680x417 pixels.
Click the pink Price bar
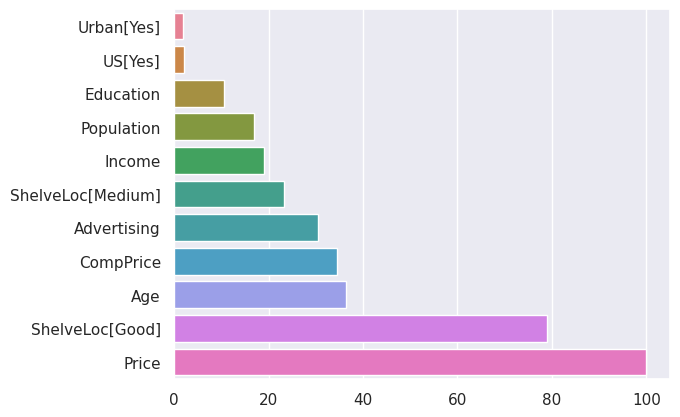(x=410, y=362)
